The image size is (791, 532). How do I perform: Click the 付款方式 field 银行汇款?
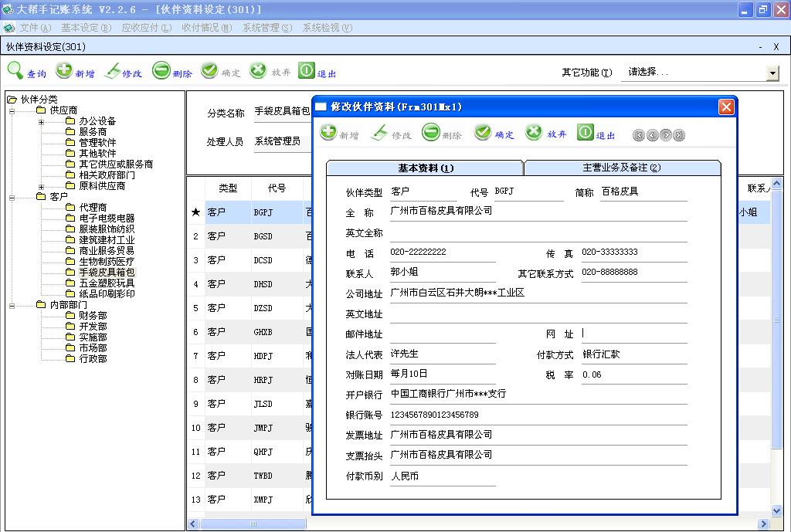(634, 355)
